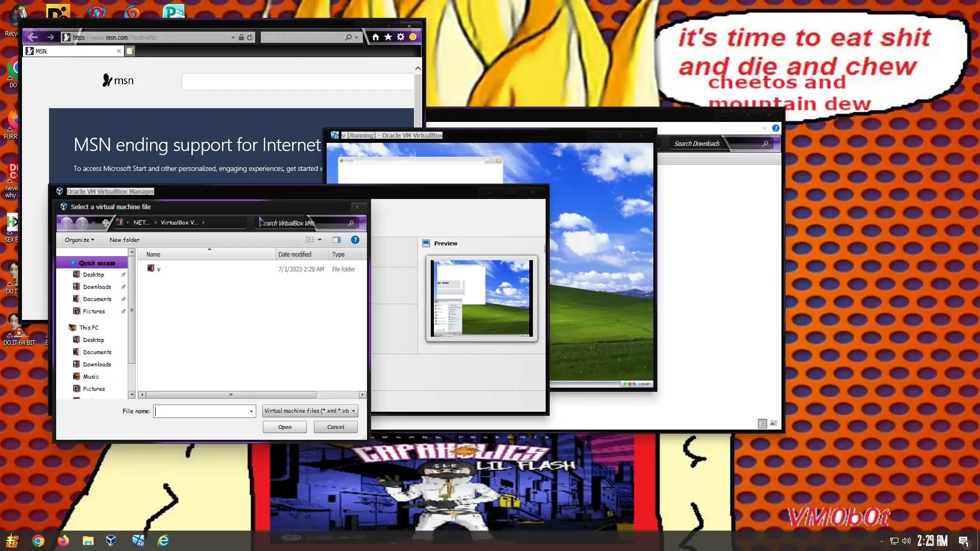The width and height of the screenshot is (980, 551).
Task: Open the Organize dropdown menu
Action: pos(79,240)
